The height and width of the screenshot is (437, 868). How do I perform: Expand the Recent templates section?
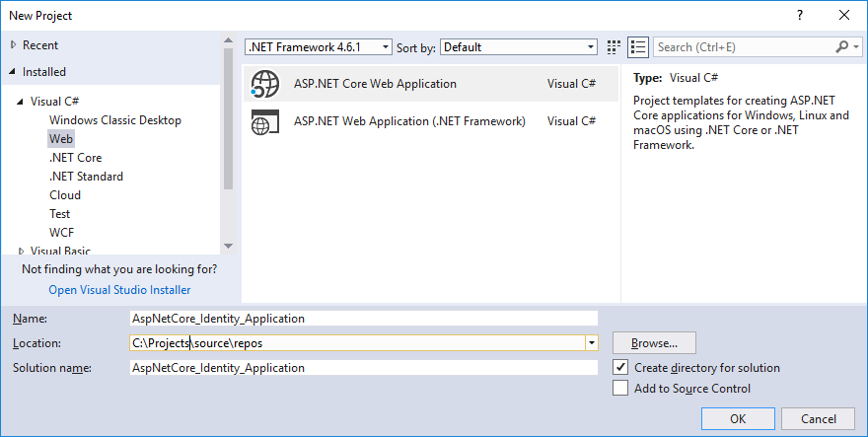click(13, 45)
